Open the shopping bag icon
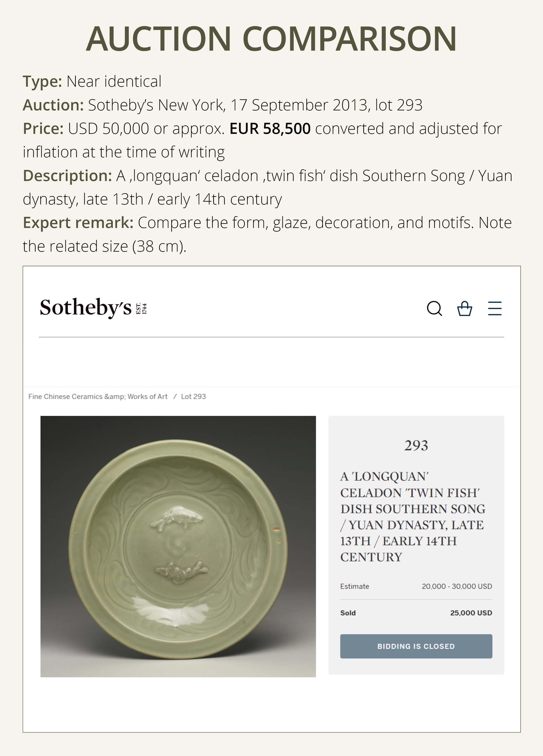Screen dimensions: 543x756 [464, 308]
